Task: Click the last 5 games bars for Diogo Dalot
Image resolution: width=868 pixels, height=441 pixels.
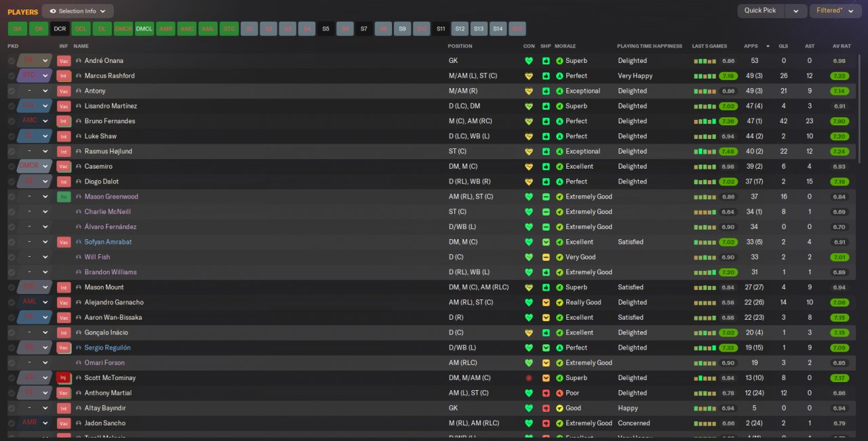Action: pyautogui.click(x=705, y=182)
